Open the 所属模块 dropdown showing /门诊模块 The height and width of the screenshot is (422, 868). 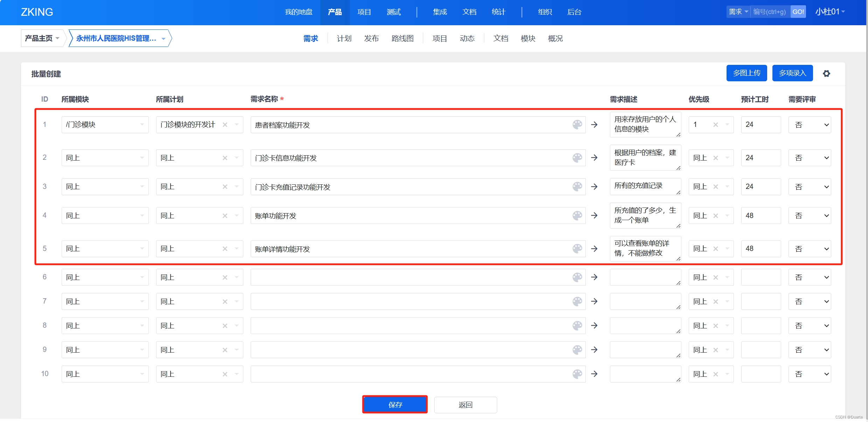[105, 124]
